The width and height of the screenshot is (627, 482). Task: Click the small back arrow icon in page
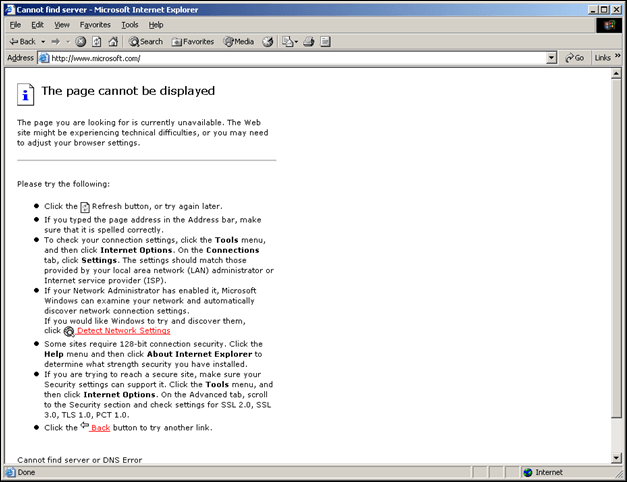pyautogui.click(x=84, y=425)
